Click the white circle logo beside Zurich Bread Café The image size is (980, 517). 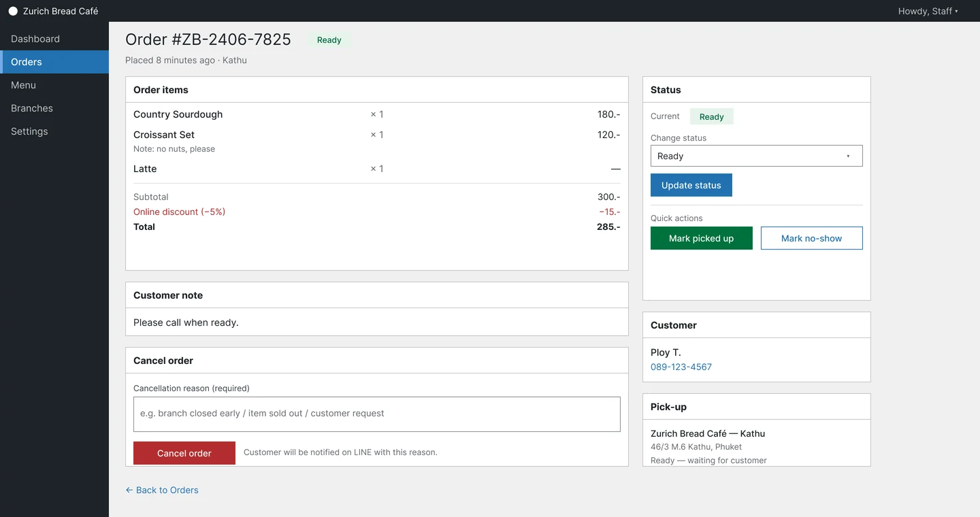(13, 12)
